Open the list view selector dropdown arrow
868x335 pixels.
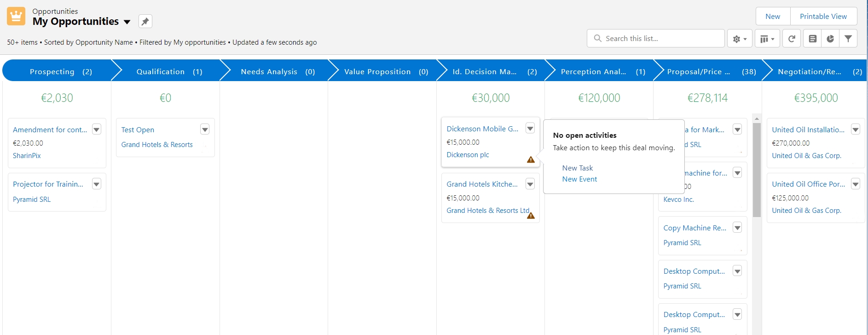tap(127, 22)
